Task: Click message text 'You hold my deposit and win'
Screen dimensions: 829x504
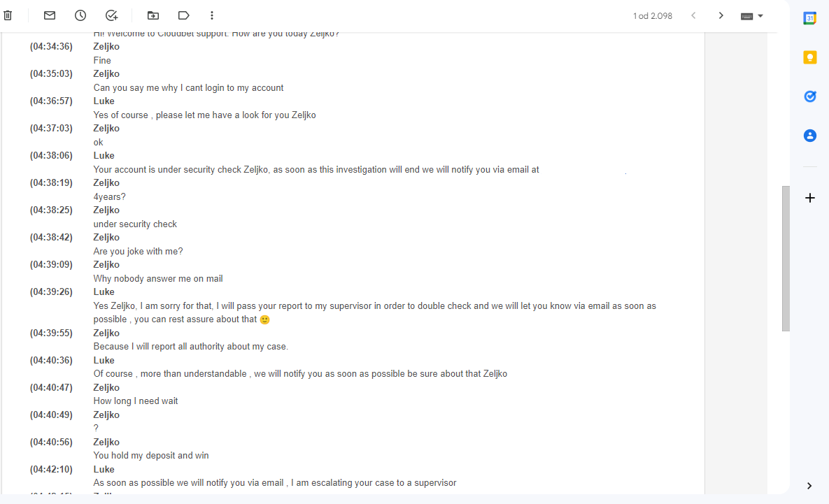Action: pos(151,455)
